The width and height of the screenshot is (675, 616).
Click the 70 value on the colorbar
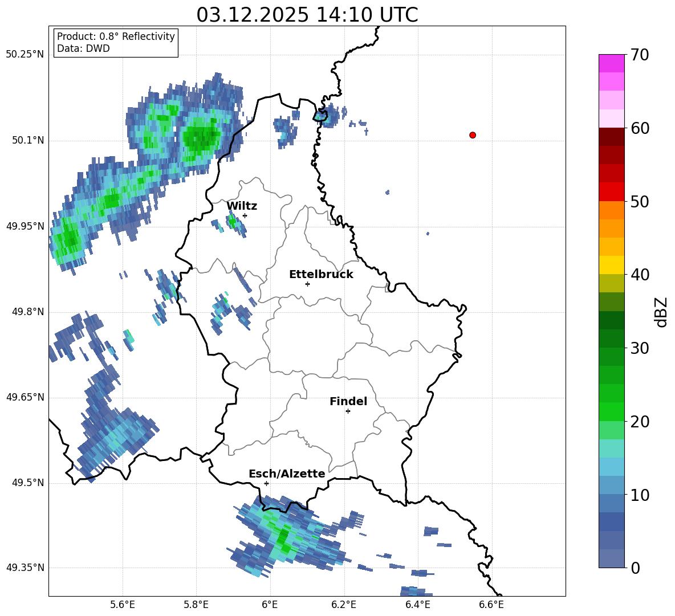639,55
